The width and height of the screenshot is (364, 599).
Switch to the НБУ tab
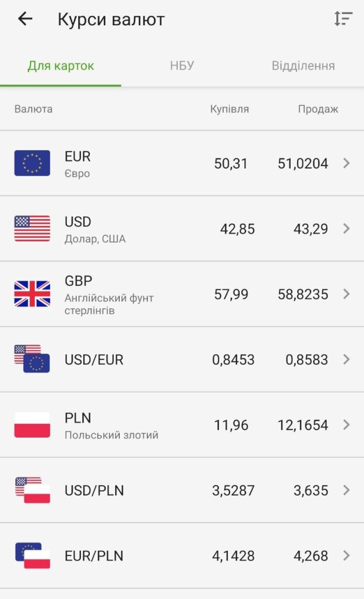point(182,66)
